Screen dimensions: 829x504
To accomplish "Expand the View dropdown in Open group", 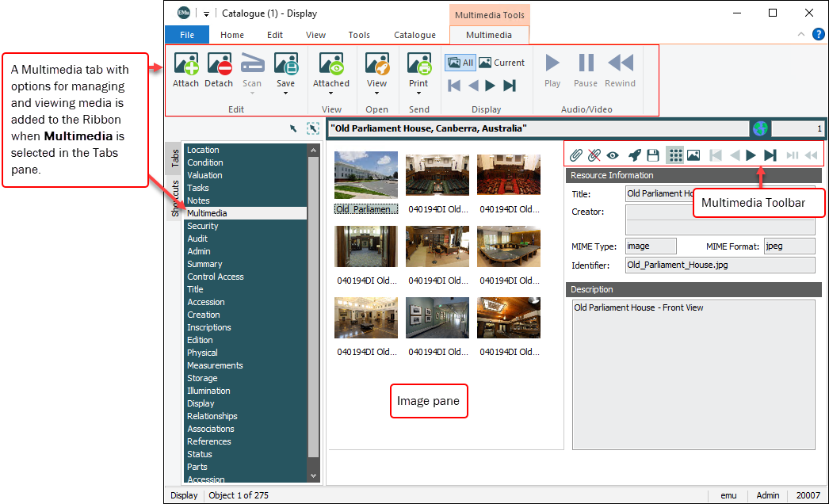I will (377, 94).
